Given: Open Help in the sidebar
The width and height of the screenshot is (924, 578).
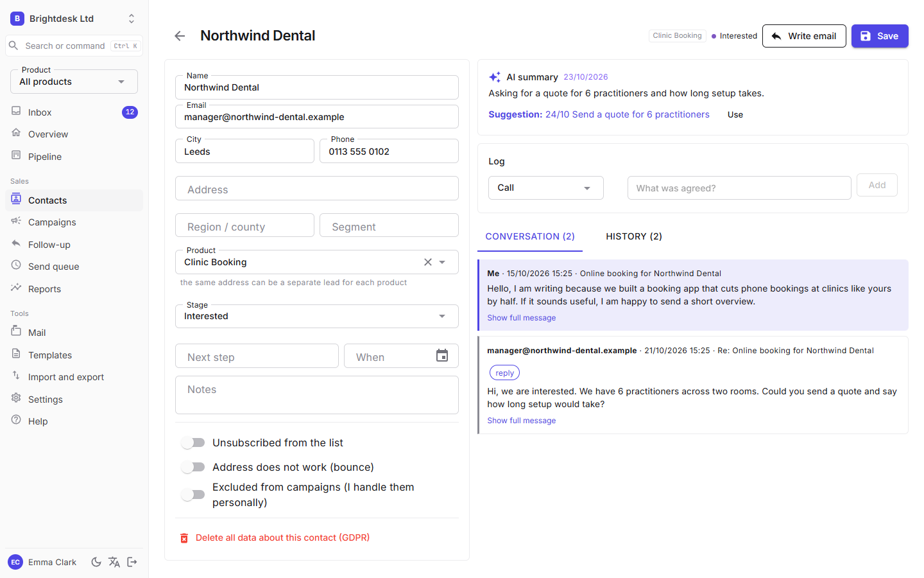Looking at the screenshot, I should pos(74,421).
